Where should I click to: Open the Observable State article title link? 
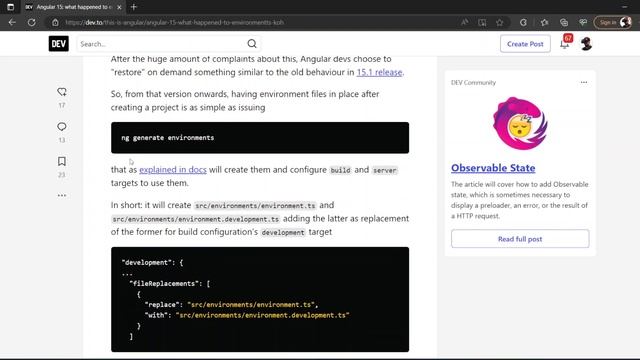[x=493, y=168]
